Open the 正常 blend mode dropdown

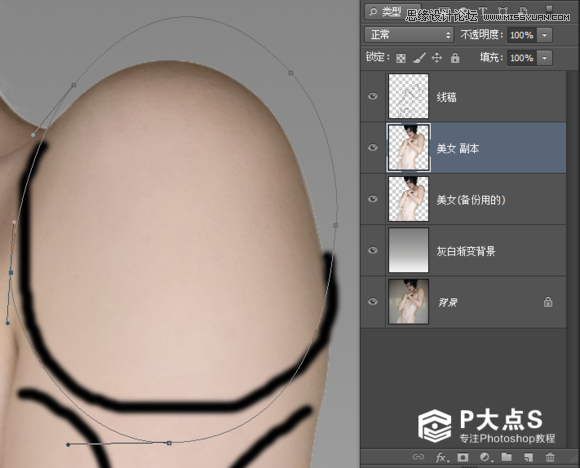click(x=409, y=35)
